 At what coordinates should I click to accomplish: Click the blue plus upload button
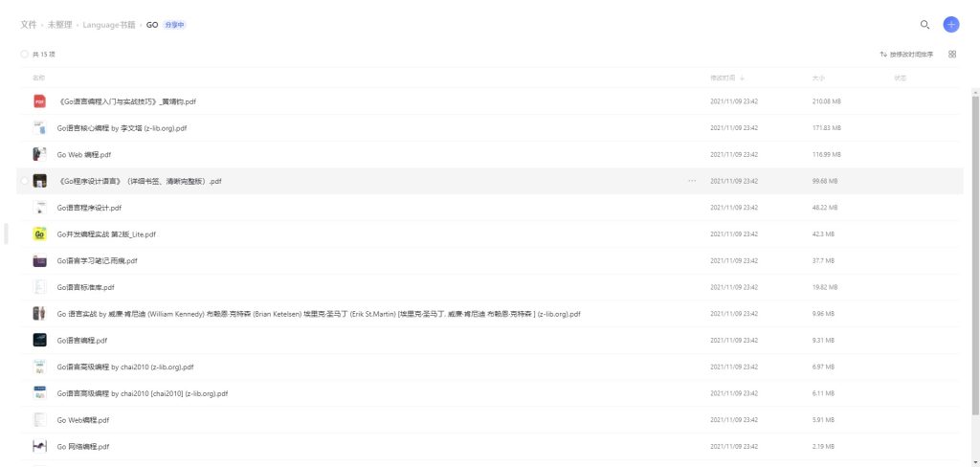tap(951, 25)
